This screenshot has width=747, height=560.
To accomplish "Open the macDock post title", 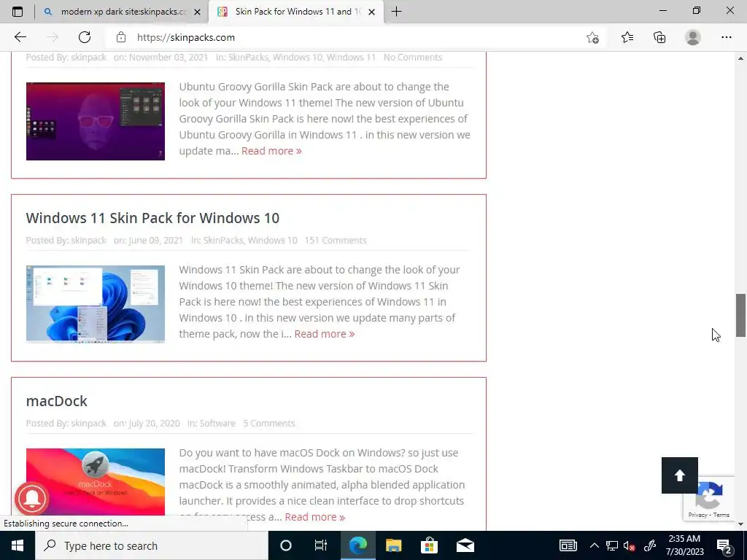I will pos(57,401).
